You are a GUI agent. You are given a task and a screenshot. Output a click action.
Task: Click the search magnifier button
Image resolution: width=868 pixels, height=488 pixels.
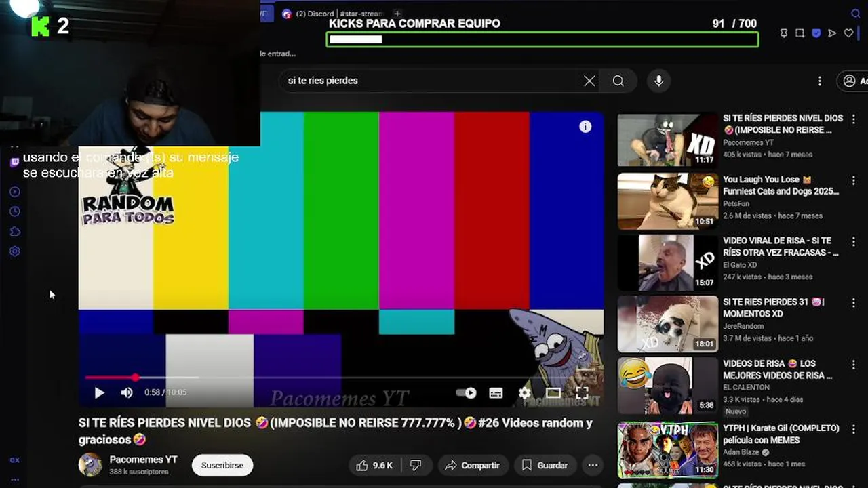tap(618, 81)
